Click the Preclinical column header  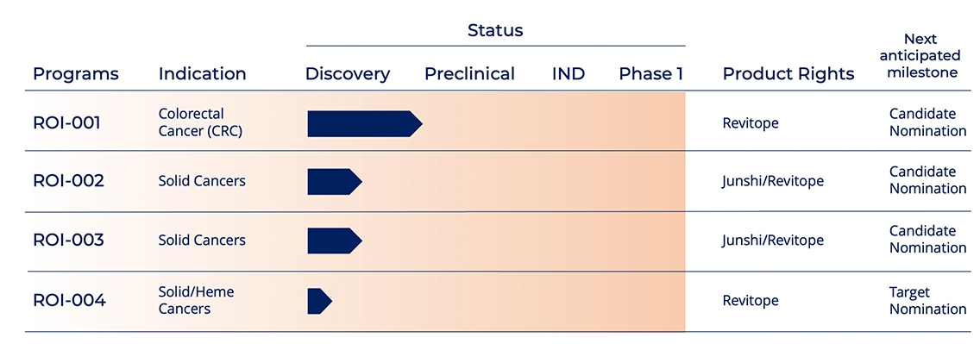point(469,73)
